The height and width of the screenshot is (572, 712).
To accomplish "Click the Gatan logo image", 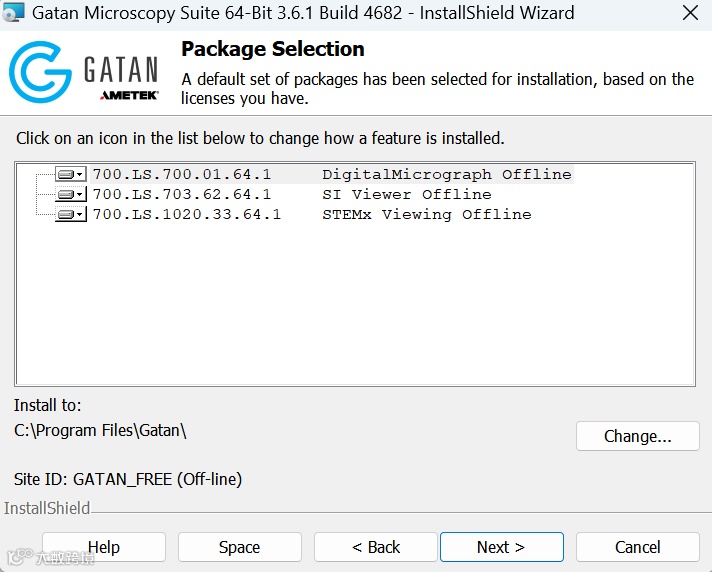I will coord(84,72).
